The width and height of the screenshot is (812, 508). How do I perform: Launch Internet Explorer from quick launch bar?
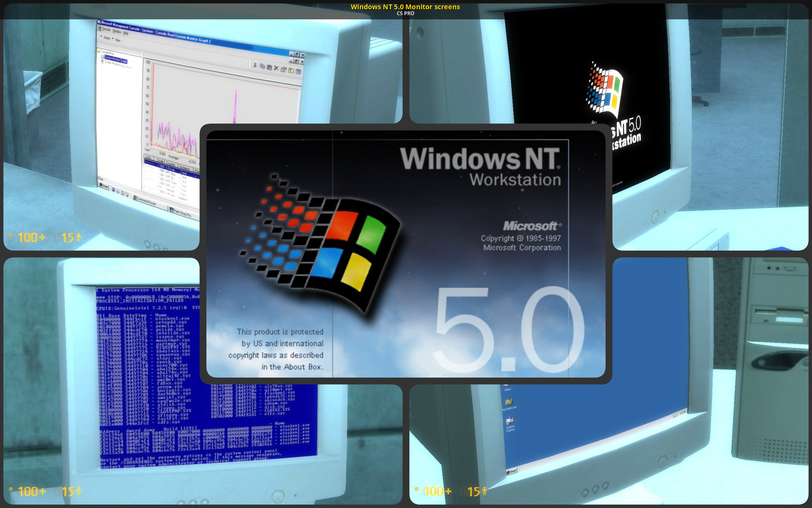tap(114, 190)
